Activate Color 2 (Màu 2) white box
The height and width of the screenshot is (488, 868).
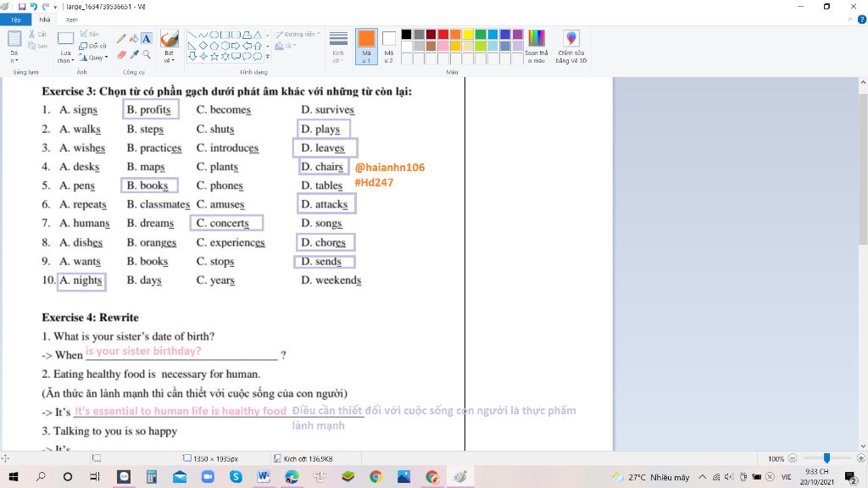click(x=388, y=47)
